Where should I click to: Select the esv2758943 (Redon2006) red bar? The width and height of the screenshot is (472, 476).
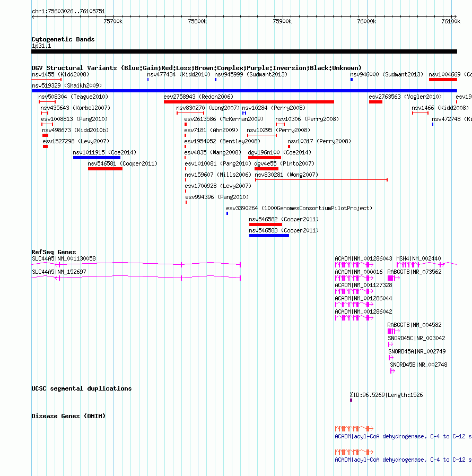coord(249,102)
